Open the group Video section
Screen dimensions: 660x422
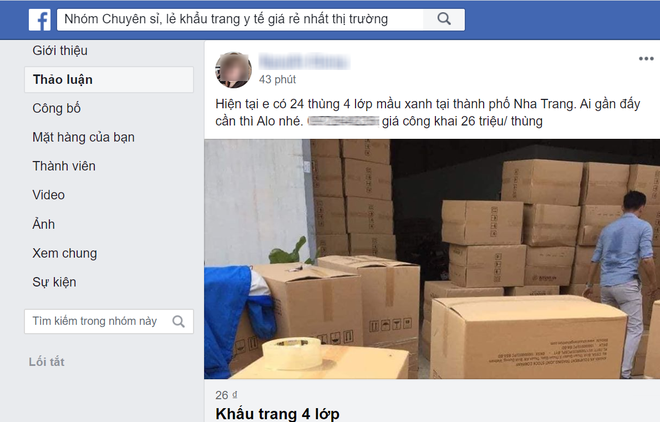coord(48,195)
